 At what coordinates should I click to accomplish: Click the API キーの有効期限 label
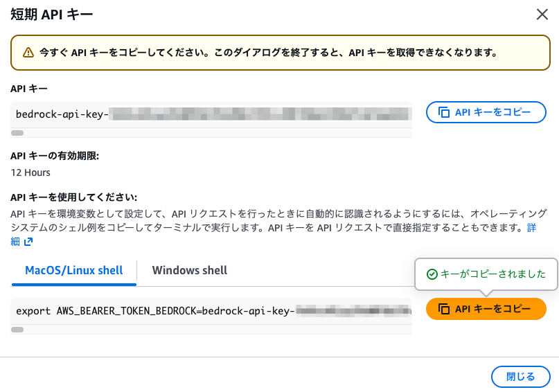pos(55,156)
